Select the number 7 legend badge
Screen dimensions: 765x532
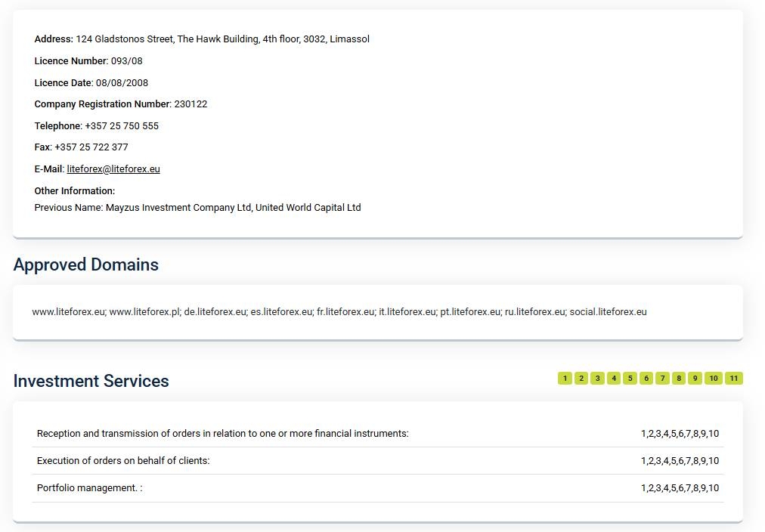click(x=662, y=379)
